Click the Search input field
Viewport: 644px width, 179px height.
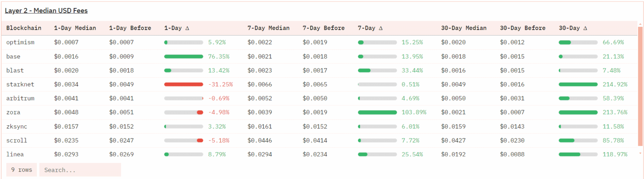(x=80, y=170)
